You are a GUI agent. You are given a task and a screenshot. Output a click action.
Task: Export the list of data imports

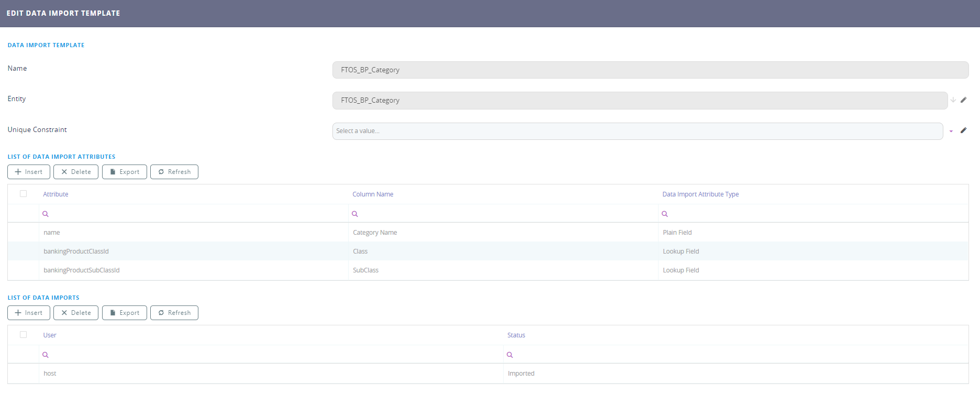(x=125, y=313)
